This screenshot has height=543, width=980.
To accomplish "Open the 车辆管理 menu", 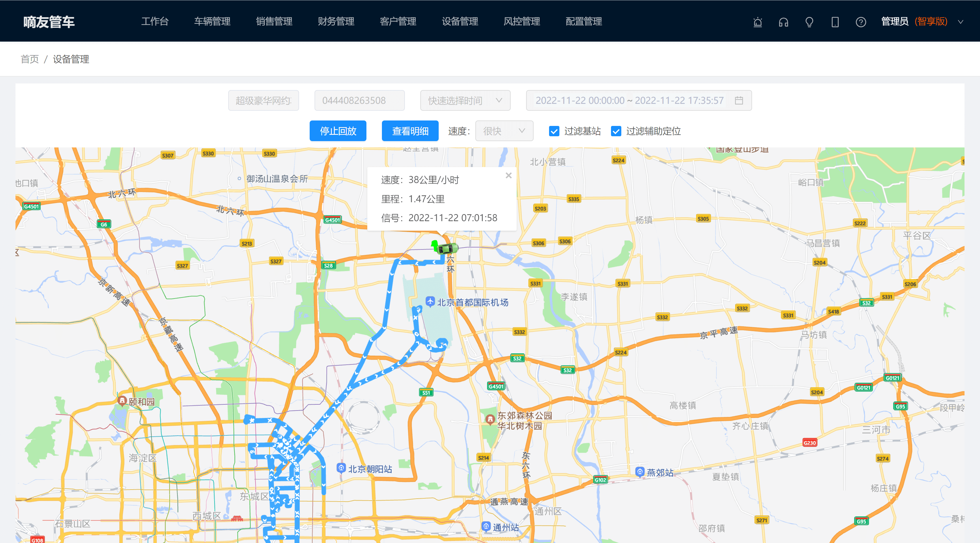I will [212, 22].
